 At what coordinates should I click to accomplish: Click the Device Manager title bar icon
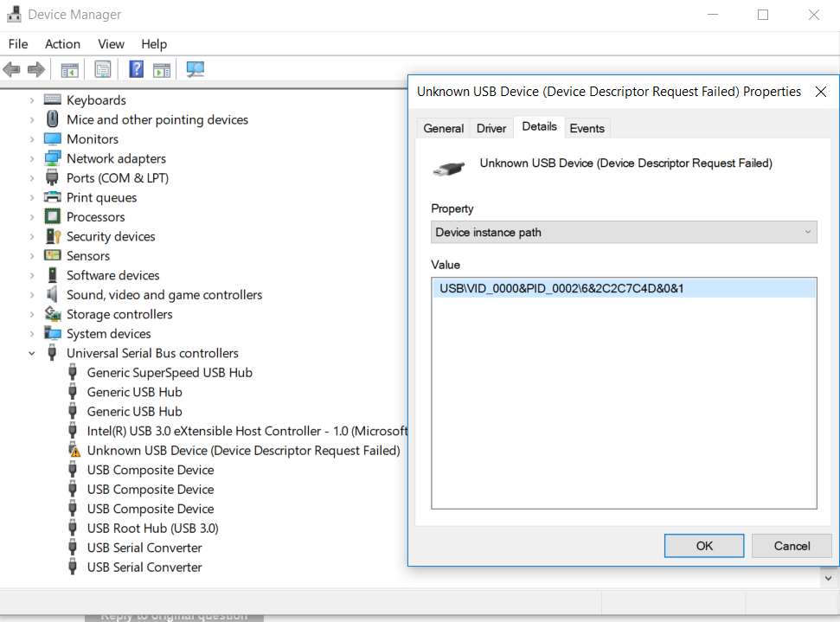tap(14, 15)
